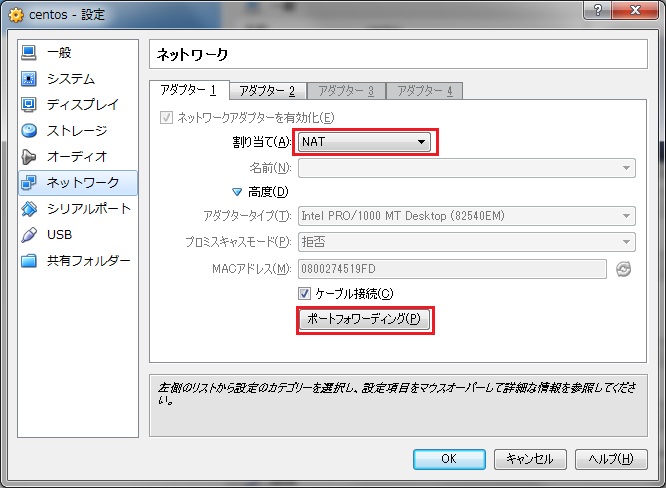Switch to アダプター 3 tab

(x=346, y=91)
